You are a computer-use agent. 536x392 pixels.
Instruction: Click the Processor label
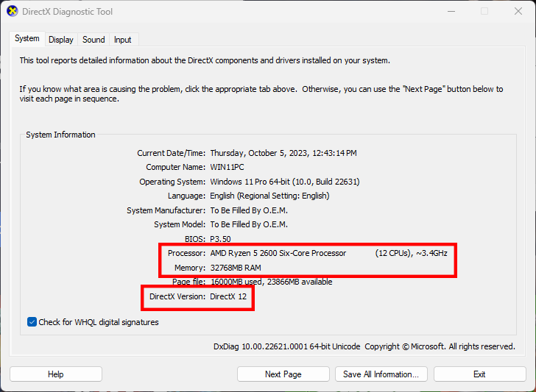click(x=187, y=253)
